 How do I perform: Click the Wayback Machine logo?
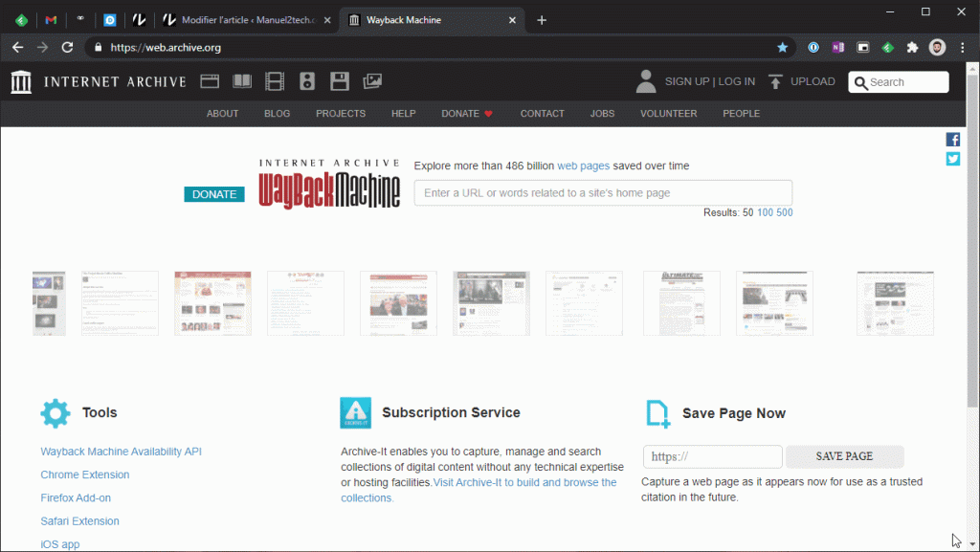click(329, 184)
